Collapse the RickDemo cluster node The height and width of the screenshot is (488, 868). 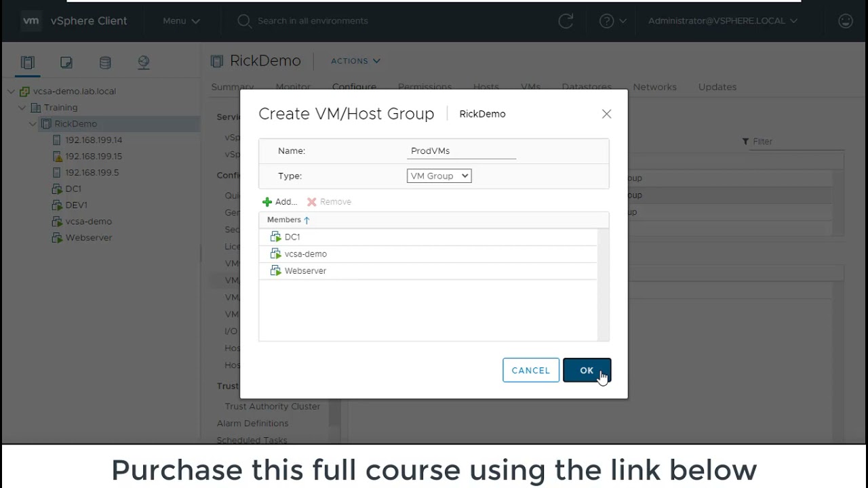tap(33, 123)
